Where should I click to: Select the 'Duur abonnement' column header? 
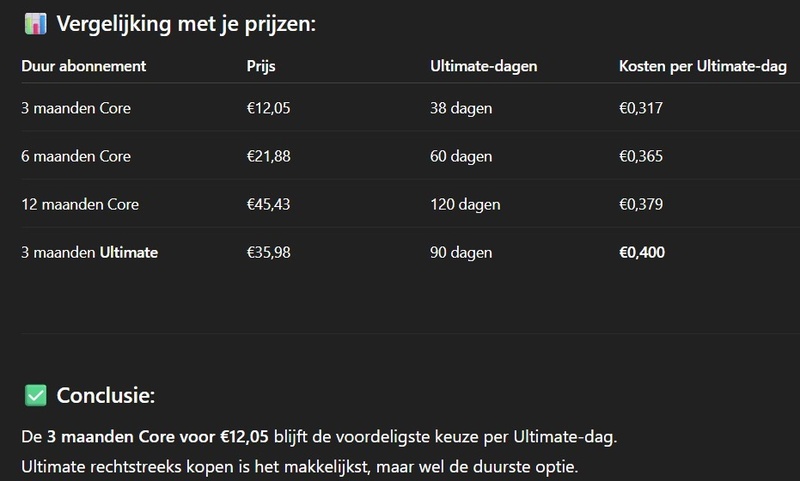click(x=84, y=67)
